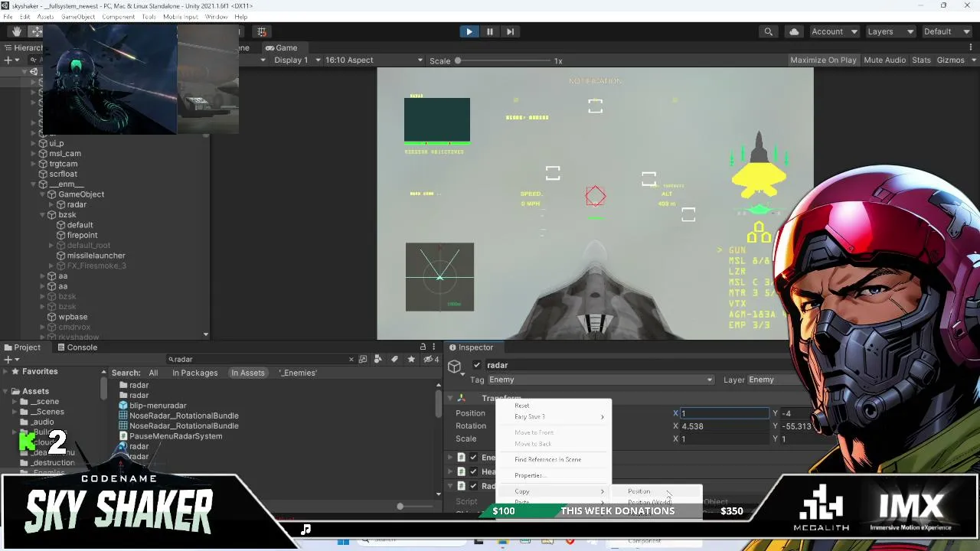Select the _audio folder
The image size is (980, 551).
pos(41,422)
